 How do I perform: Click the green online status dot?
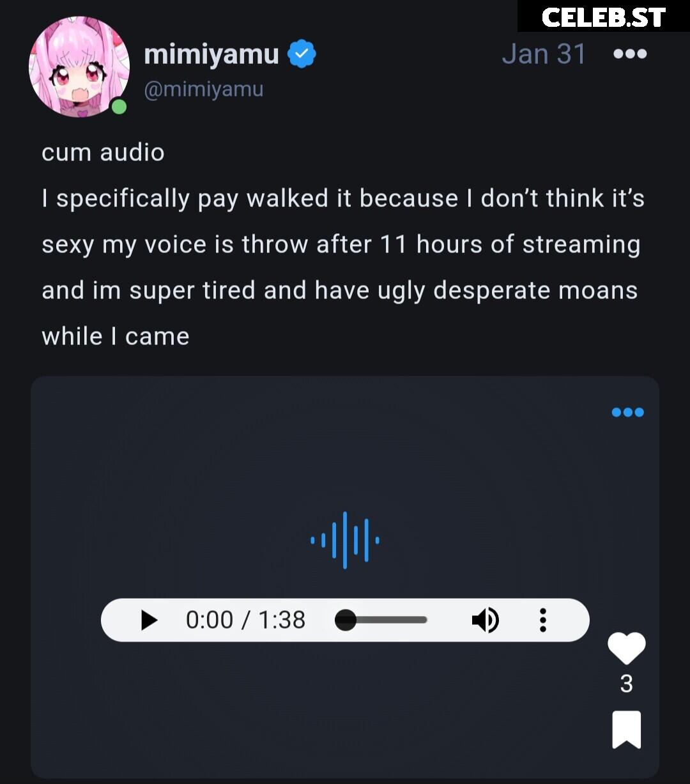pyautogui.click(x=118, y=107)
